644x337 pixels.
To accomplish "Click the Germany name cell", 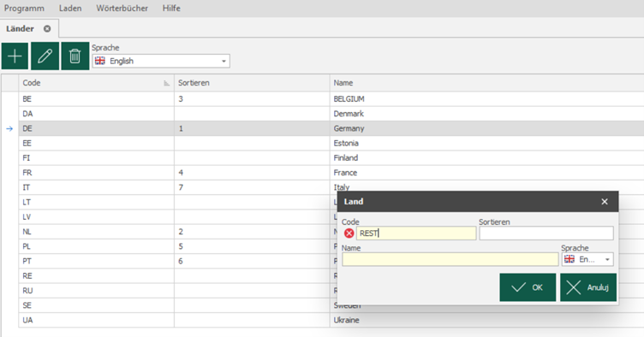I will pos(486,128).
